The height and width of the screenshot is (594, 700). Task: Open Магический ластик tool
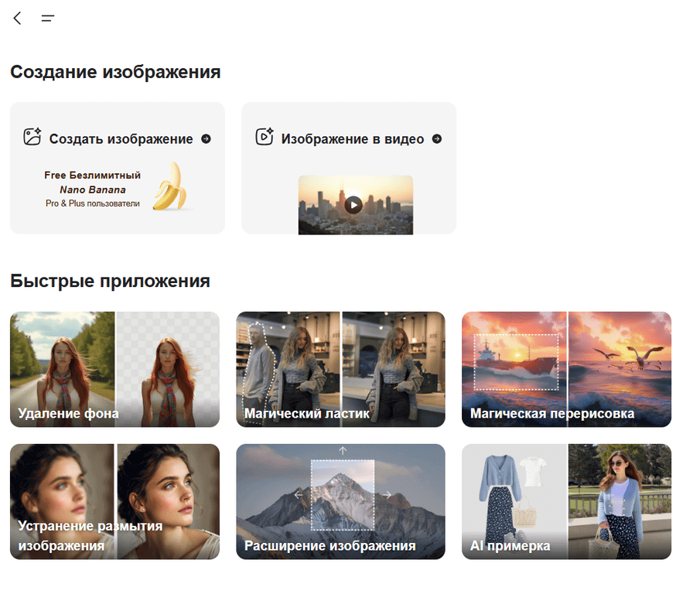point(340,369)
